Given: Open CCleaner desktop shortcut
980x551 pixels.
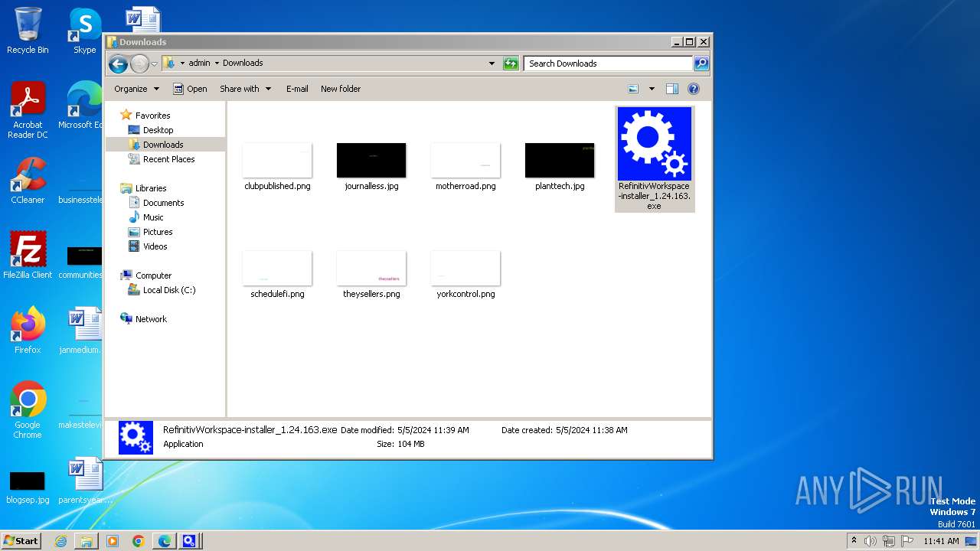Looking at the screenshot, I should pyautogui.click(x=28, y=181).
